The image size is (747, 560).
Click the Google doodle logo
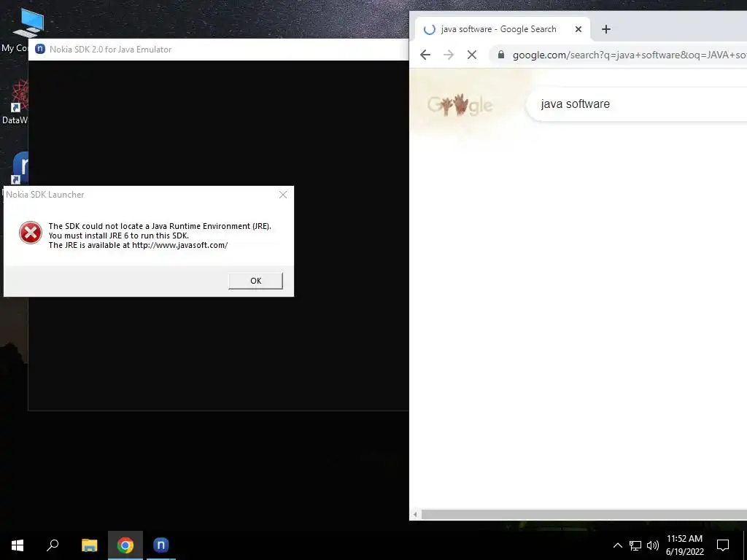click(460, 105)
